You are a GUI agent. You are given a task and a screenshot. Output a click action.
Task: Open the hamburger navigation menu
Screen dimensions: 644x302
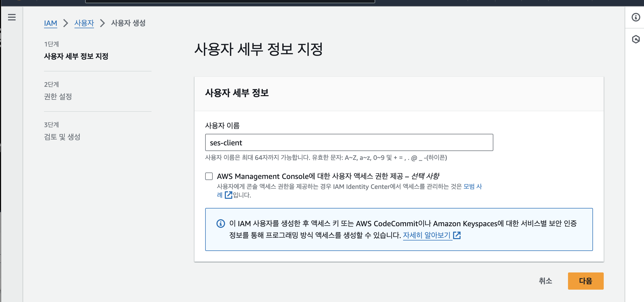tap(12, 17)
